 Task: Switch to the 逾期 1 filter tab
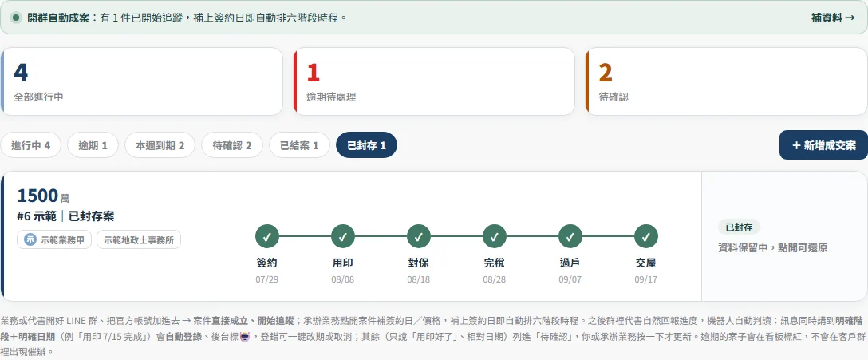(93, 145)
